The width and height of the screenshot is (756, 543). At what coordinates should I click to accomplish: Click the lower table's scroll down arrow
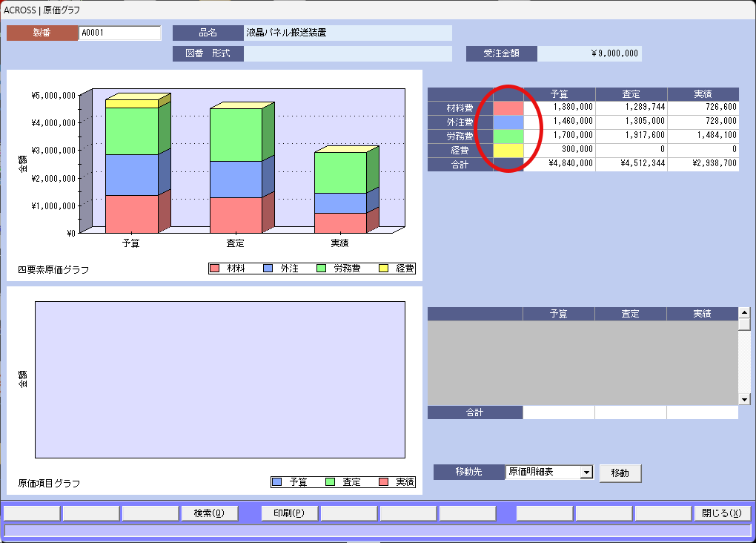[744, 399]
